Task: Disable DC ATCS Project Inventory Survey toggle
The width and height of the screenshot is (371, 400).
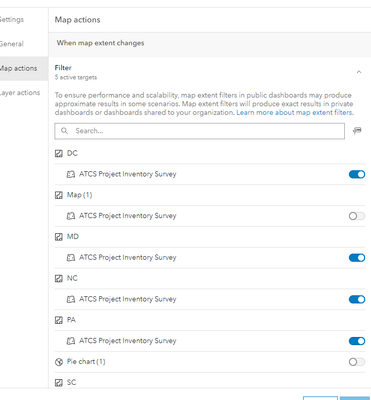Action: 357,174
